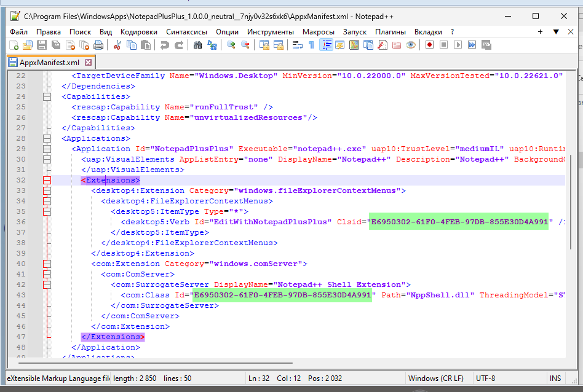
Task: Toggle the highlighted indent guide button
Action: [326, 45]
